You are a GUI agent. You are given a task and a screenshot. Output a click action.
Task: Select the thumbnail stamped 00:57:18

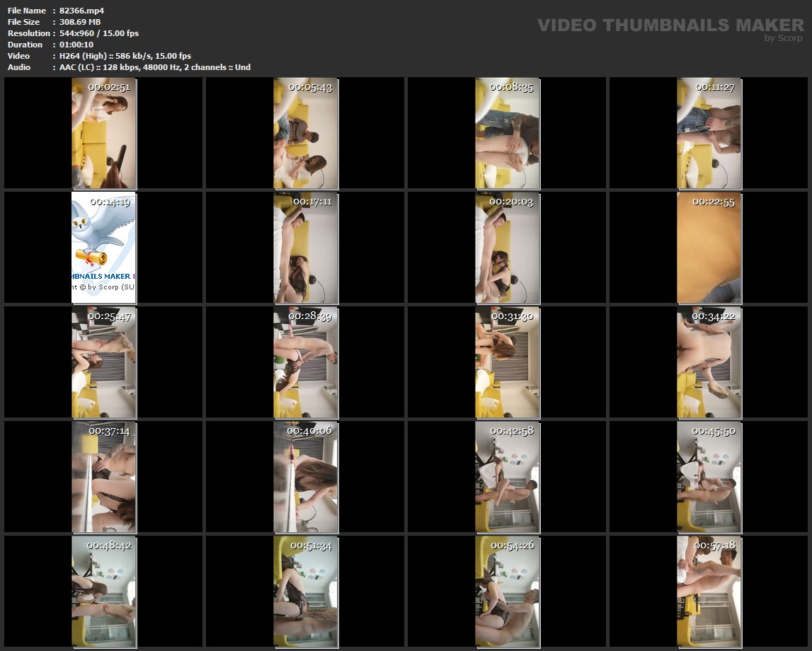[x=709, y=592]
